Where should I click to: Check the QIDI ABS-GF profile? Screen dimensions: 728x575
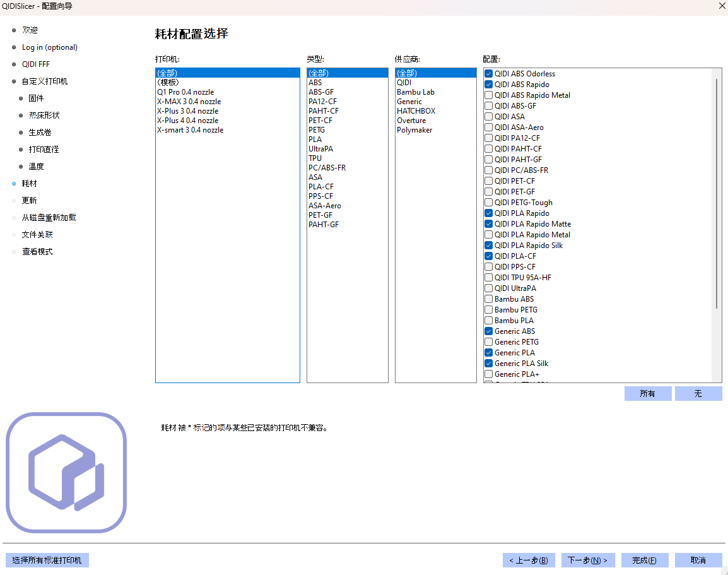[488, 105]
